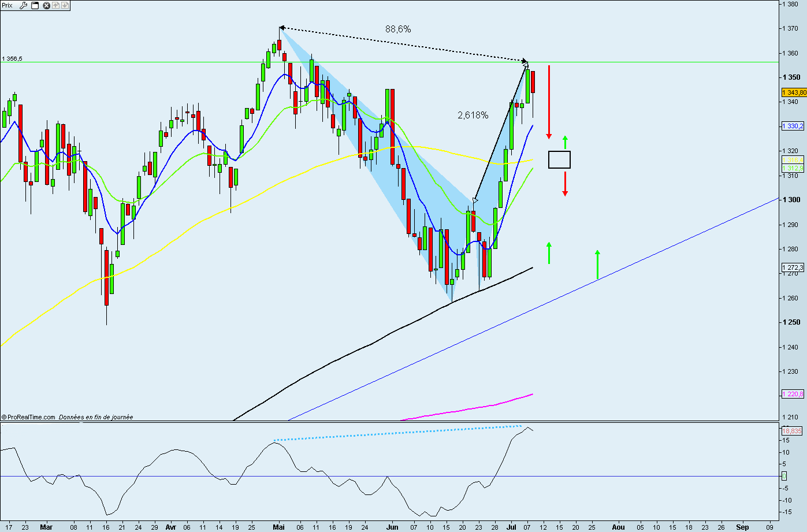Click the bold "1 250" price scale value
Viewport: 807px width, 532px height.
tap(791, 322)
